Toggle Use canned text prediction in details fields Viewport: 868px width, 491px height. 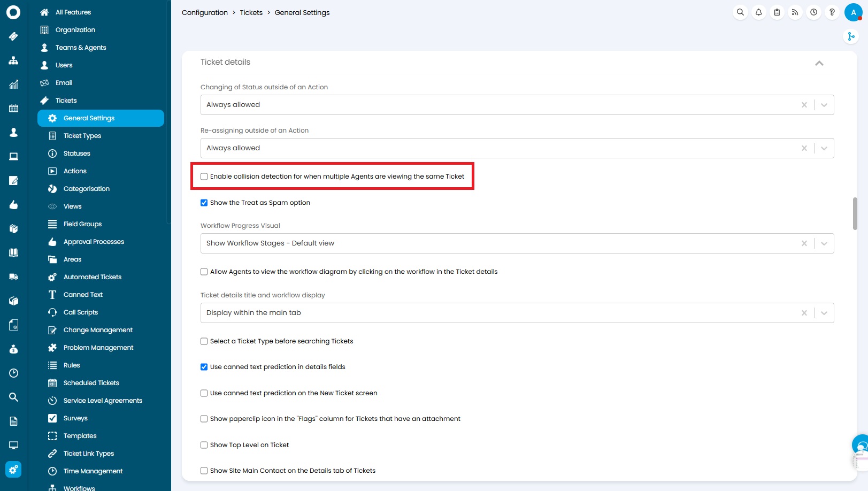[204, 367]
